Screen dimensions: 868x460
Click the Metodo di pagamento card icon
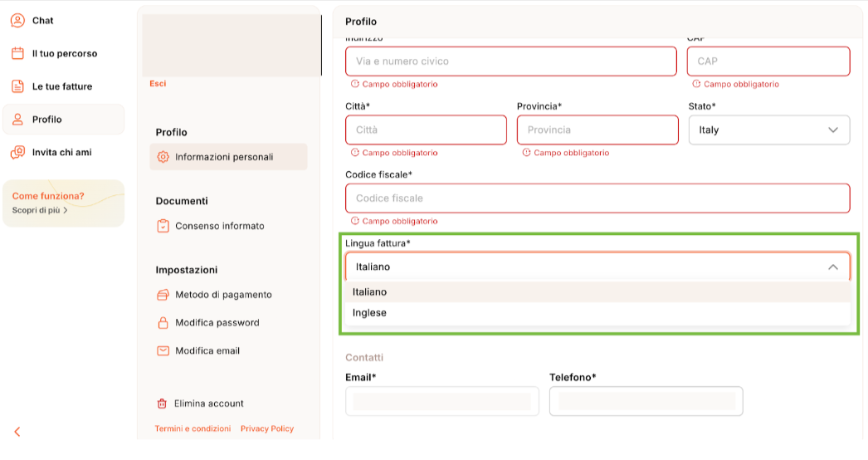(163, 295)
